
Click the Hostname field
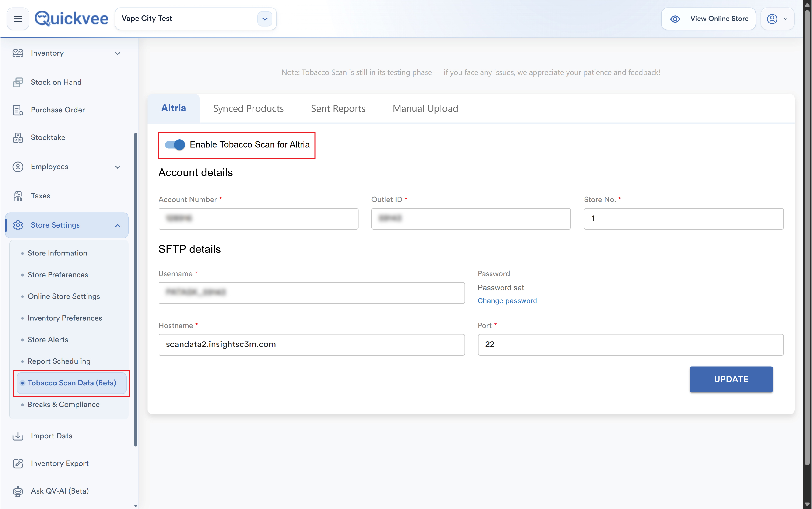coord(311,345)
